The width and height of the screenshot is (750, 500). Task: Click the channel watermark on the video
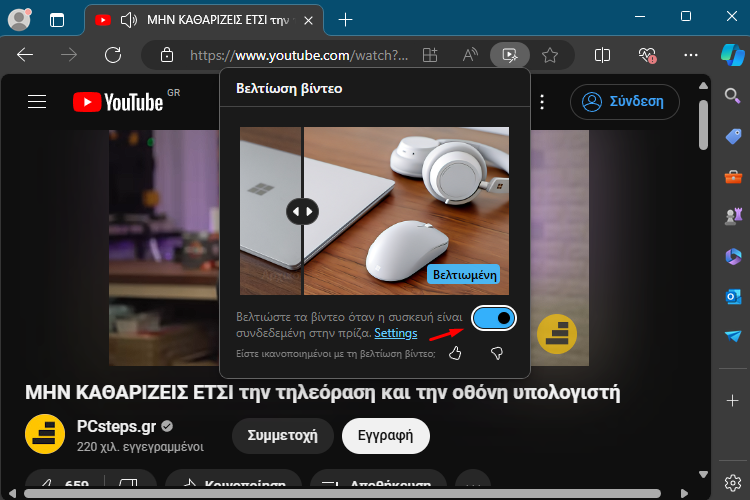point(557,334)
